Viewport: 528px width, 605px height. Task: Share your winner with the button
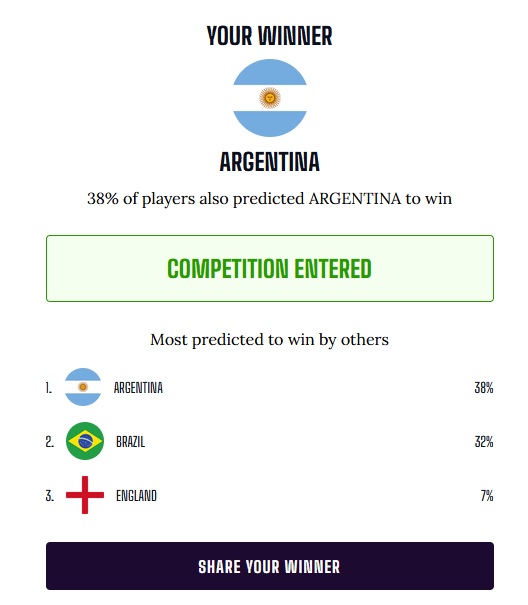point(270,566)
